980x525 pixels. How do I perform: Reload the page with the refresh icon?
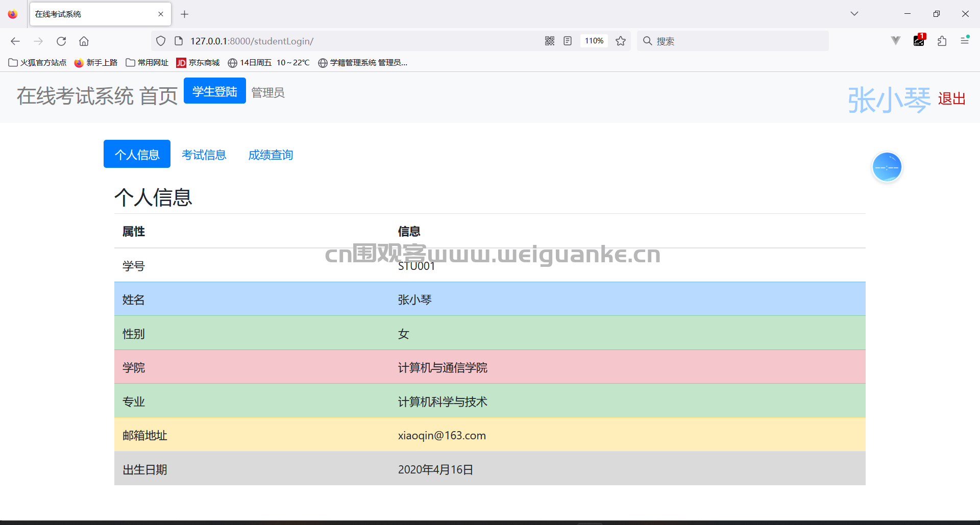61,41
